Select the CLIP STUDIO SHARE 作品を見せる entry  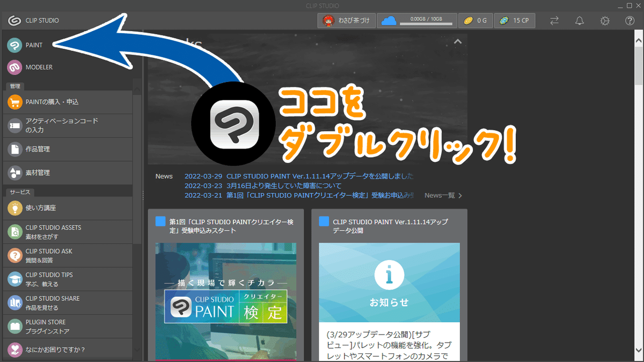(x=67, y=302)
